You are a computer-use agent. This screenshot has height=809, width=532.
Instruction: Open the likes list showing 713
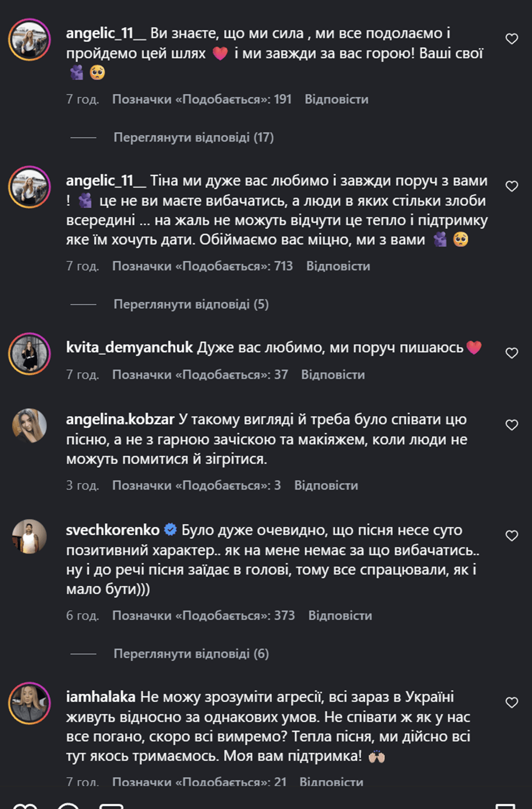(202, 266)
